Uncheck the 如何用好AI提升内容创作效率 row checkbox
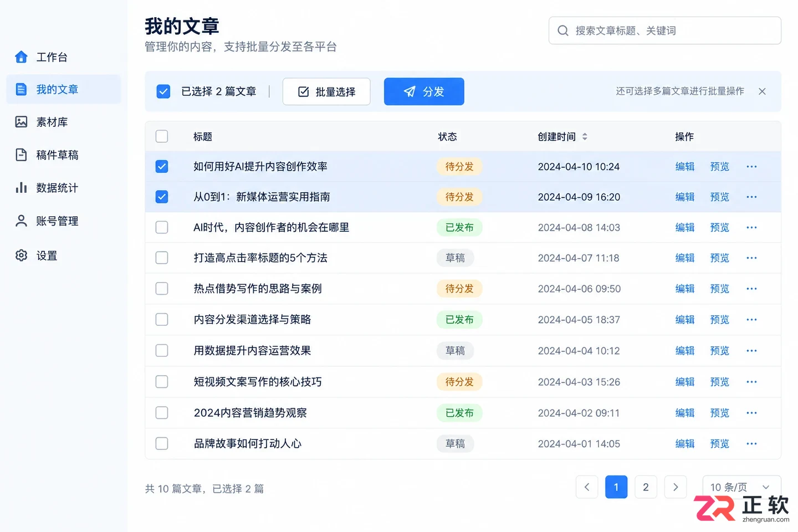 click(x=162, y=166)
